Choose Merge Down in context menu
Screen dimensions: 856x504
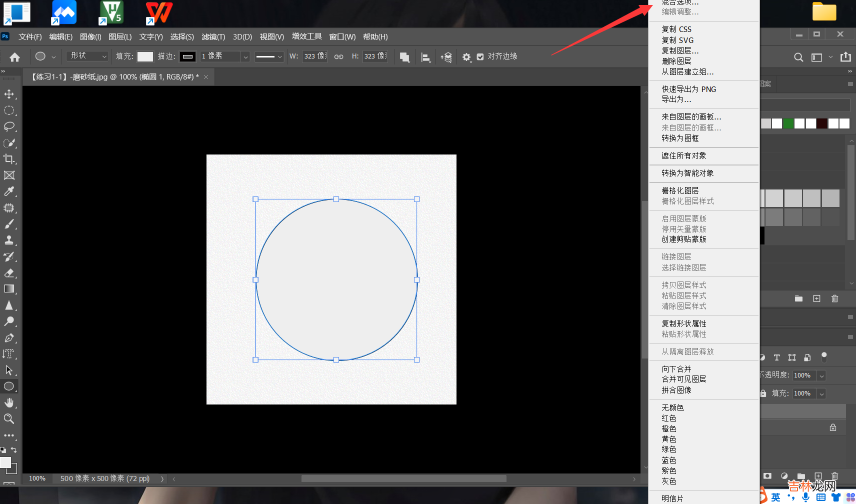pyautogui.click(x=676, y=369)
